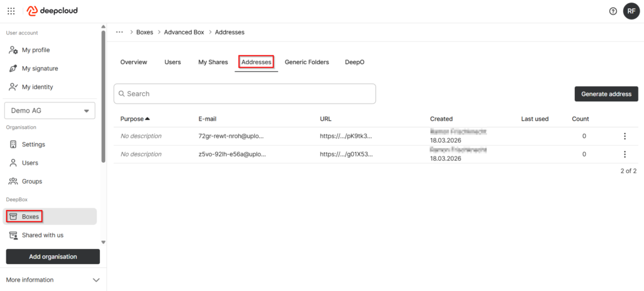Open the three-dot menu for the z5vo-92lh-e56a address
This screenshot has height=291, width=644.
click(x=625, y=155)
